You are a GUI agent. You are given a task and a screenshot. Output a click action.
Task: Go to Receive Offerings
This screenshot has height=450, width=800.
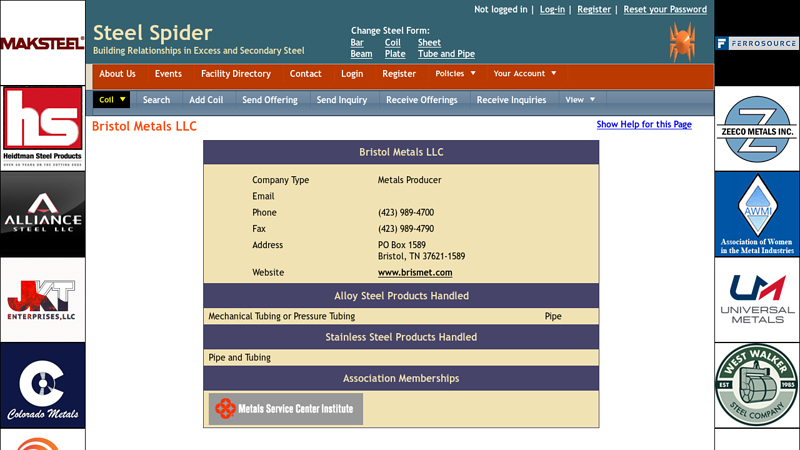421,99
